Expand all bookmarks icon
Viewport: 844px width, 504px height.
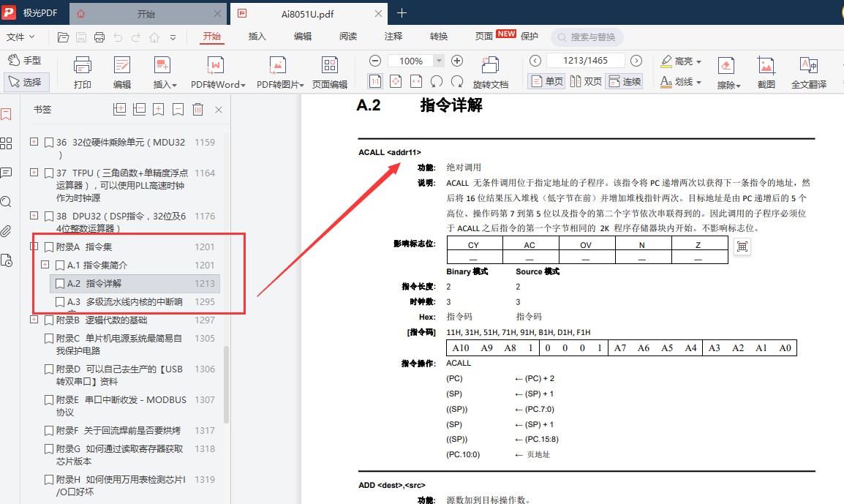tap(119, 109)
